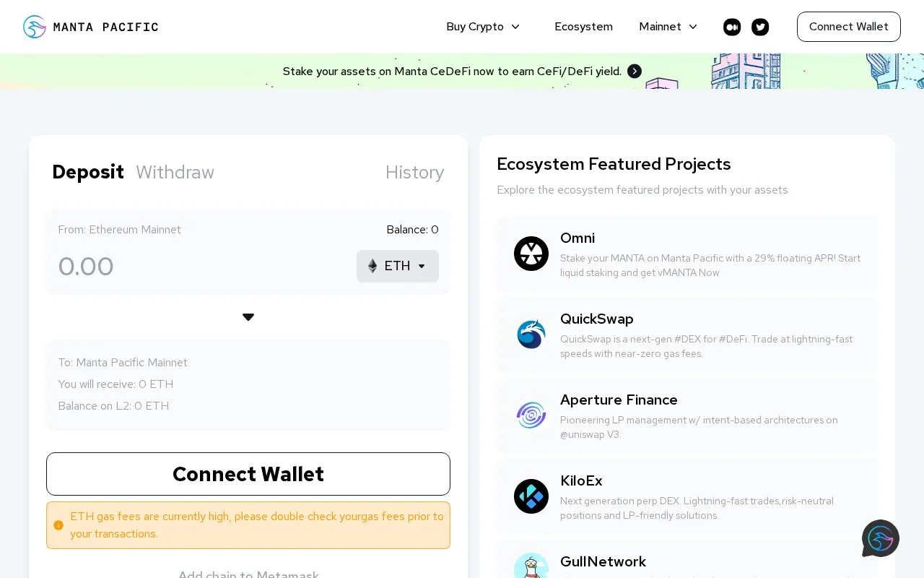Click the KiloEx project icon
The image size is (924, 578).
531,496
